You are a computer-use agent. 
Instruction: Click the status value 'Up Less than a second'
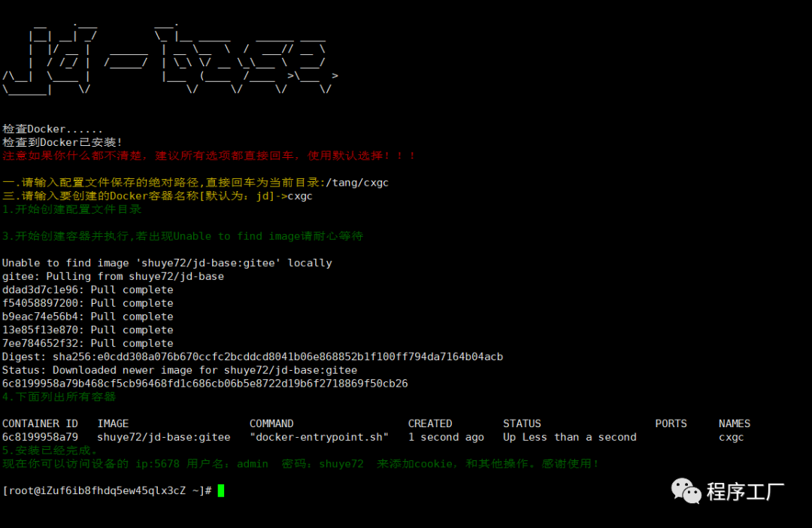570,437
